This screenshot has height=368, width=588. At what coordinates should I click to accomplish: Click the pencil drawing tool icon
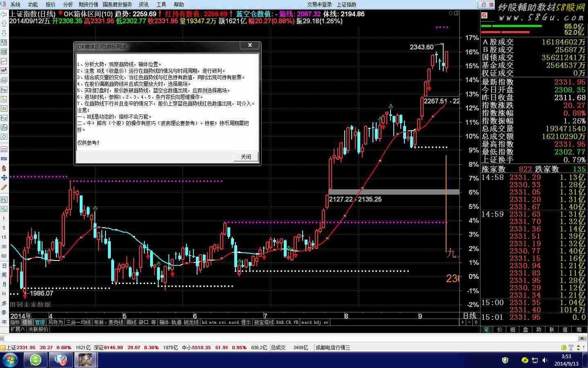coord(4,187)
